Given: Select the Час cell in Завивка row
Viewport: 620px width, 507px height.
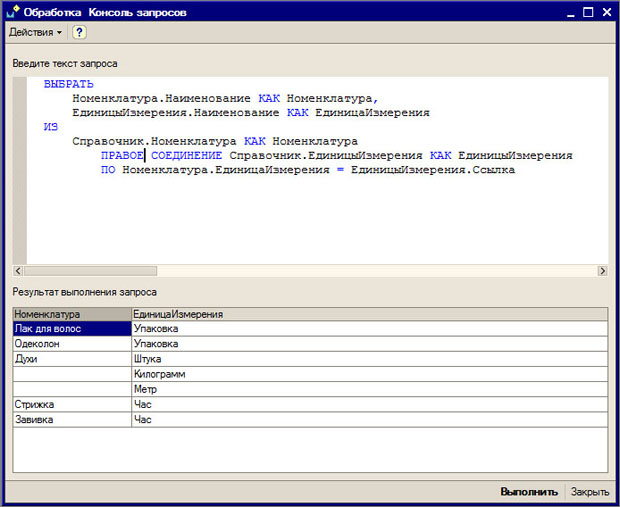Looking at the screenshot, I should point(369,420).
